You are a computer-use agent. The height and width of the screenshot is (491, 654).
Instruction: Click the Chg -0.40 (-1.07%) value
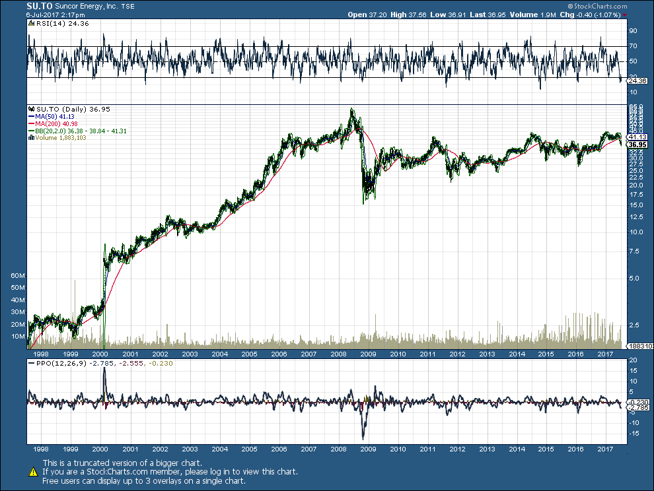[590, 15]
